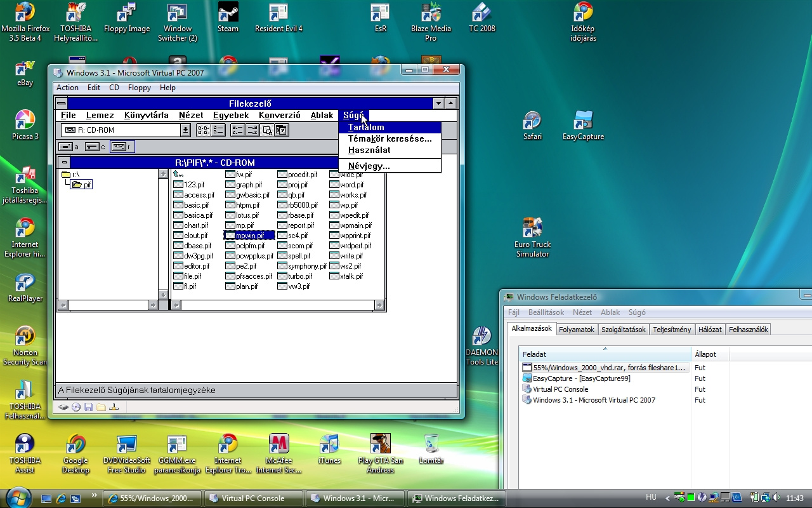Viewport: 812px width, 508px height.
Task: Click the search files toolbar icon
Action: pyautogui.click(x=267, y=130)
